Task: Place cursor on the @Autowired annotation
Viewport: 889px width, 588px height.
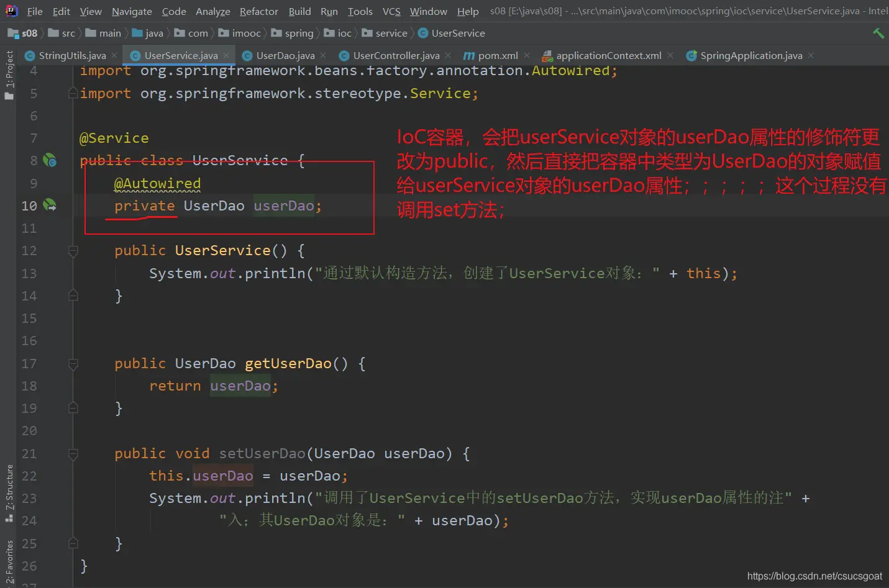Action: point(158,184)
